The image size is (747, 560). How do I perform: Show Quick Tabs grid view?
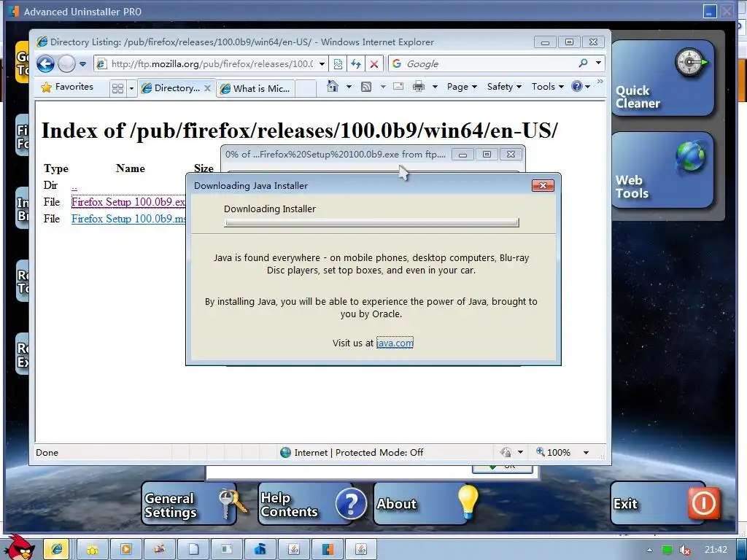click(x=117, y=88)
